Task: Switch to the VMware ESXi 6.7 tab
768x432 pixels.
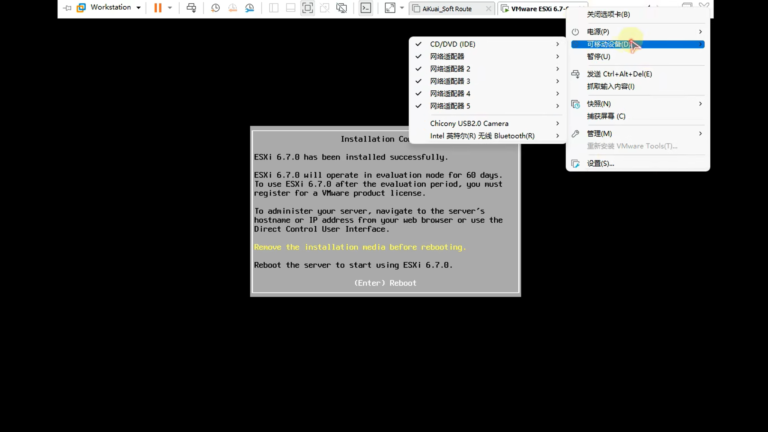Action: click(535, 9)
